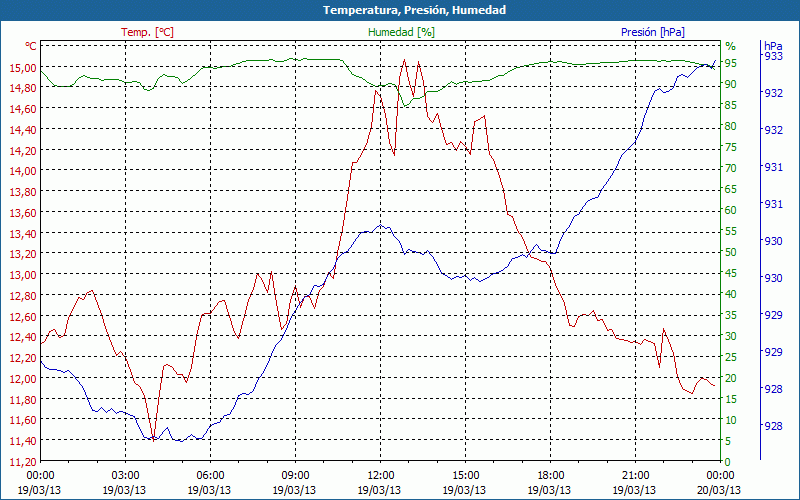Click the red °C axis unit label
This screenshot has width=800, height=500.
coord(31,46)
